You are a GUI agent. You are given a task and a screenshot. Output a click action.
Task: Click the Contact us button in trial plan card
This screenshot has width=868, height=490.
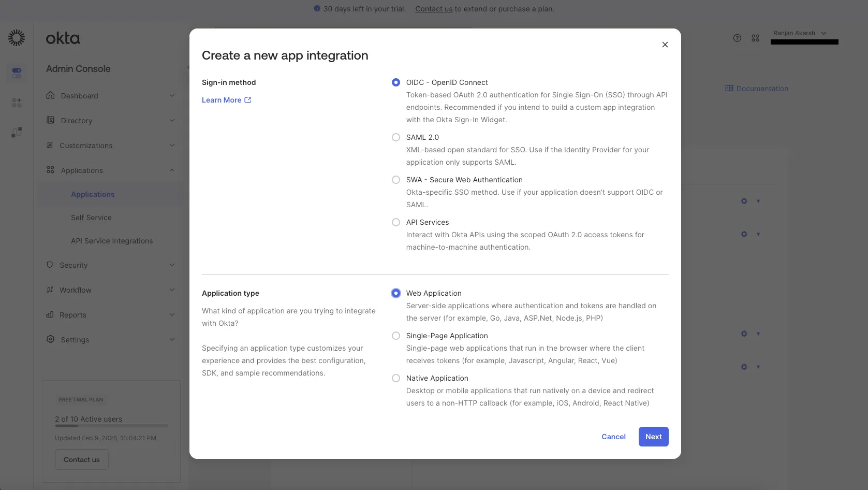pyautogui.click(x=82, y=459)
